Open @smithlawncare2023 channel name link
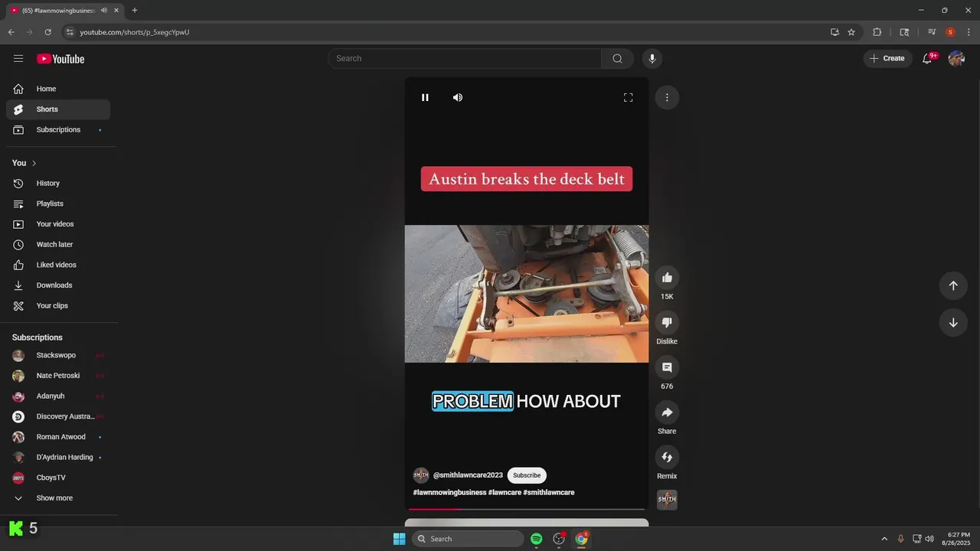 point(468,475)
